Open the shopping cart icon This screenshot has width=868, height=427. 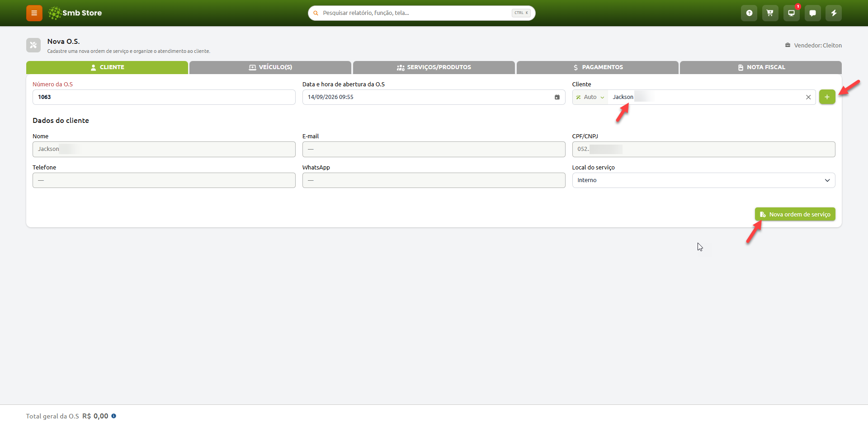tap(770, 13)
